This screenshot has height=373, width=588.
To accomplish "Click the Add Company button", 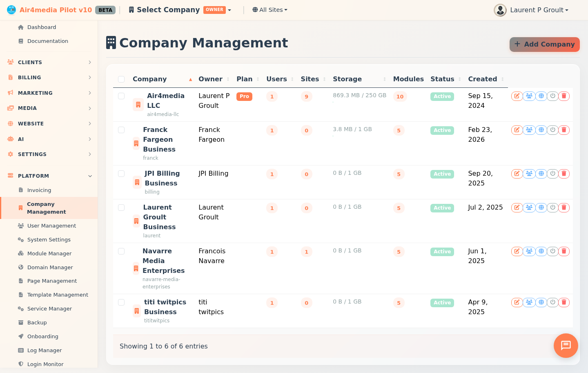I will [x=544, y=44].
